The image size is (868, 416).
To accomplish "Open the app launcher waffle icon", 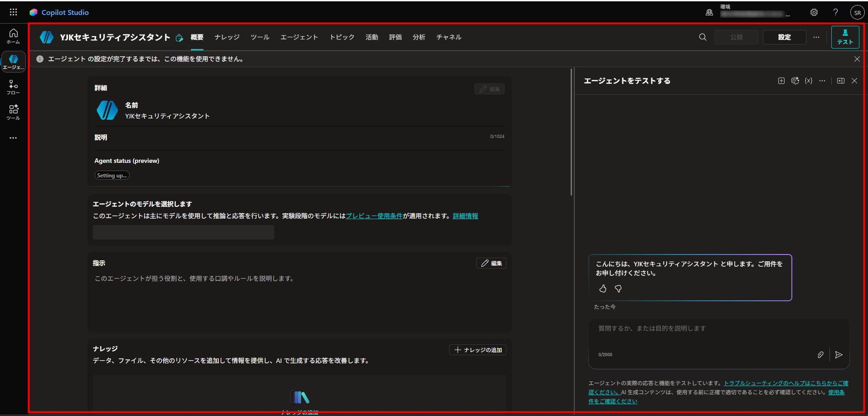I will (13, 12).
